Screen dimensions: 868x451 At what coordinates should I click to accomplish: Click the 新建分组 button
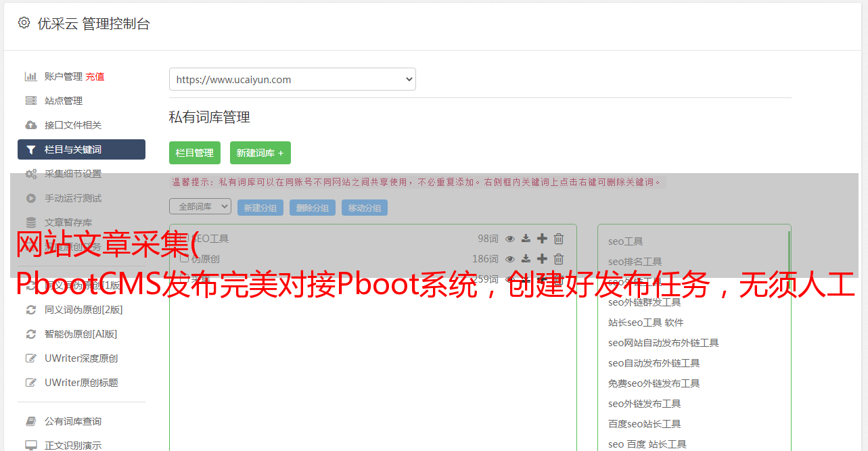tap(260, 208)
